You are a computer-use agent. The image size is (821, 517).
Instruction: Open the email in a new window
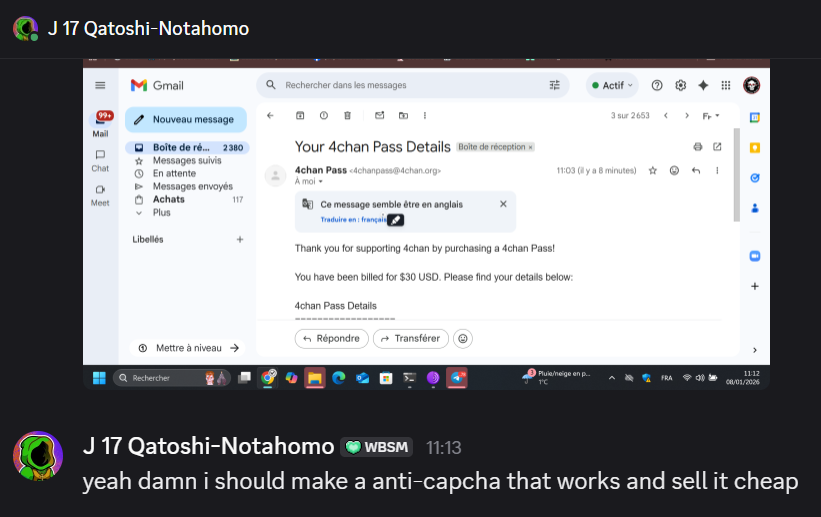tap(717, 147)
